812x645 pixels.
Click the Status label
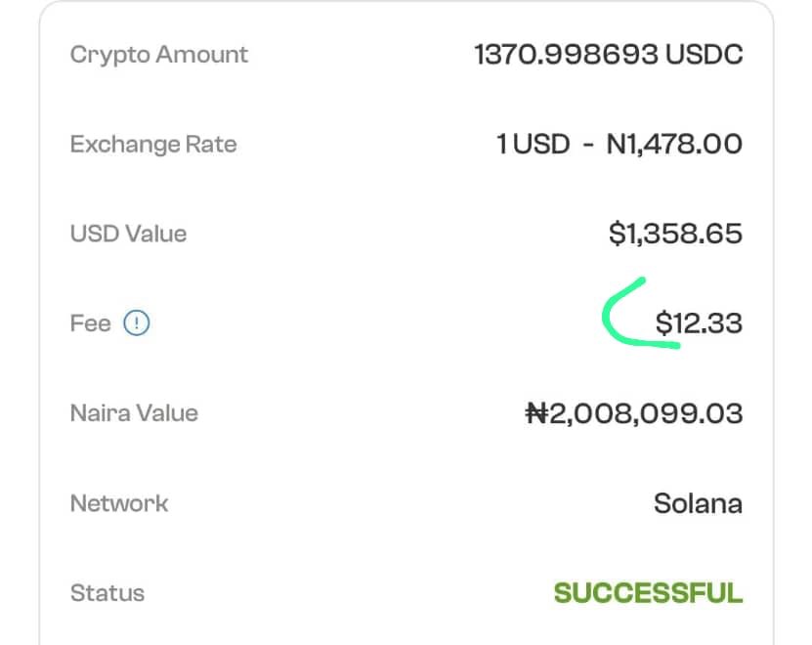[107, 593]
